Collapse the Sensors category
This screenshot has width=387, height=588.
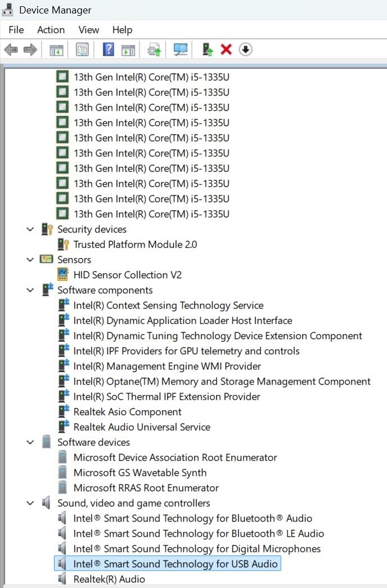[30, 260]
